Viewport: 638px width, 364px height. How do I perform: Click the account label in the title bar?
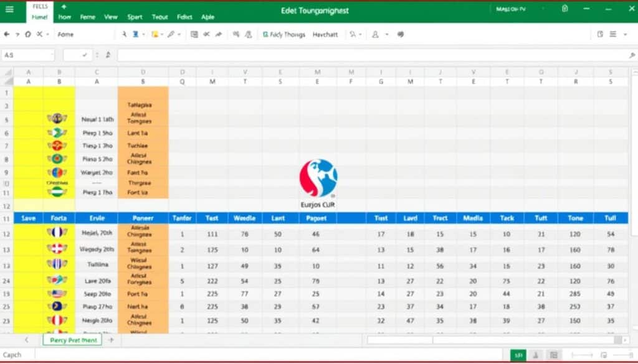(511, 9)
